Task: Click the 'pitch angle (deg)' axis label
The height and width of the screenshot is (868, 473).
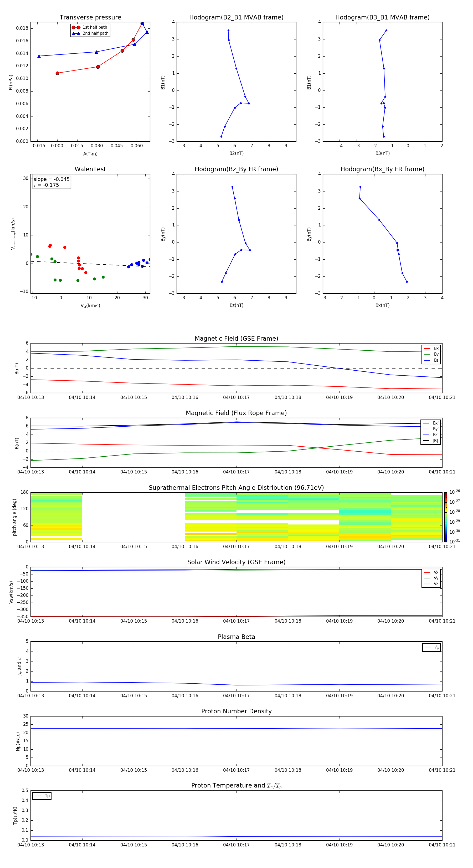Action: tap(14, 517)
